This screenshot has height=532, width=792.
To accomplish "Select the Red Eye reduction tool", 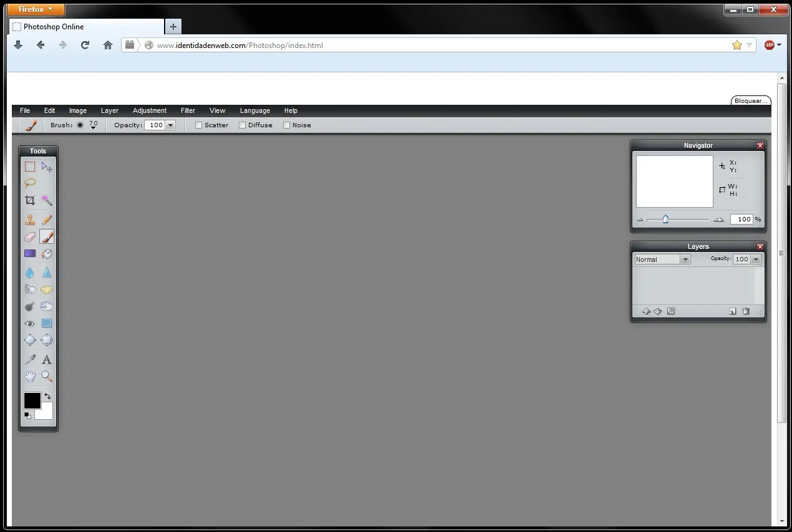I will 29,323.
